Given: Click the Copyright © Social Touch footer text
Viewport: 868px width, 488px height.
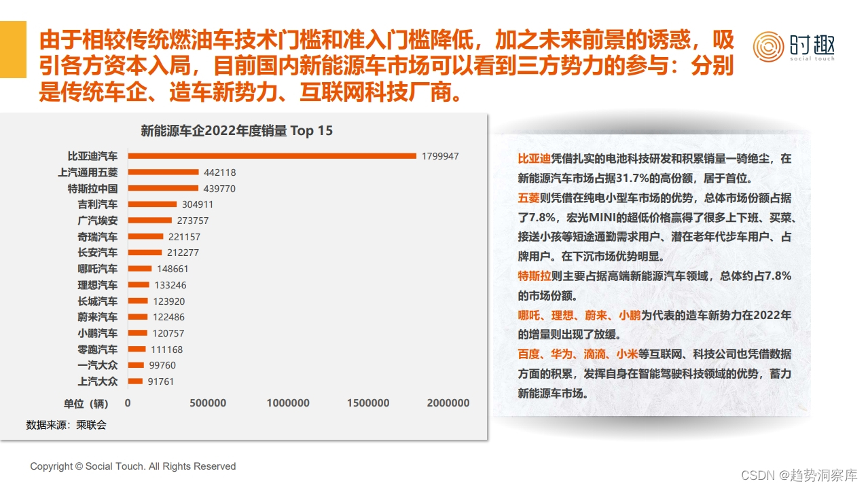Looking at the screenshot, I should click(x=133, y=466).
